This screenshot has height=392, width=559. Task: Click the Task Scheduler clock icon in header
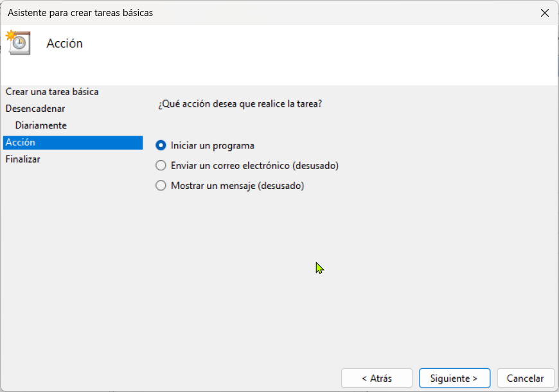point(18,43)
